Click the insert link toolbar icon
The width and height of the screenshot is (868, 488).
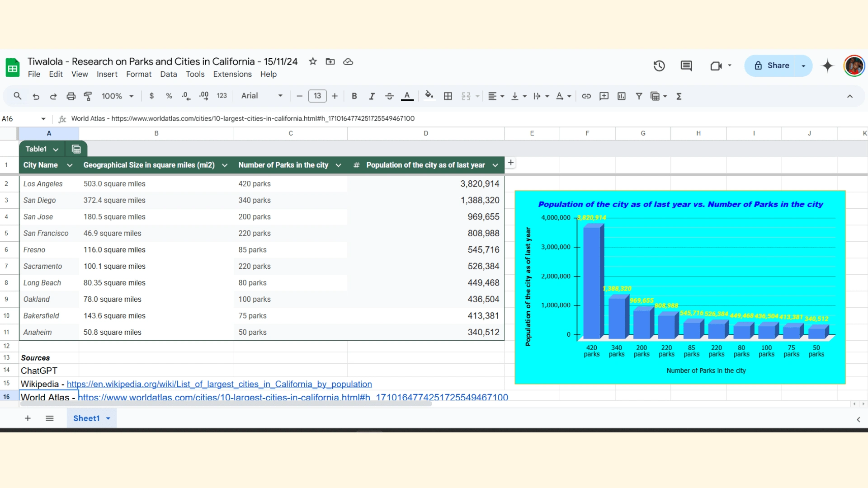(586, 96)
